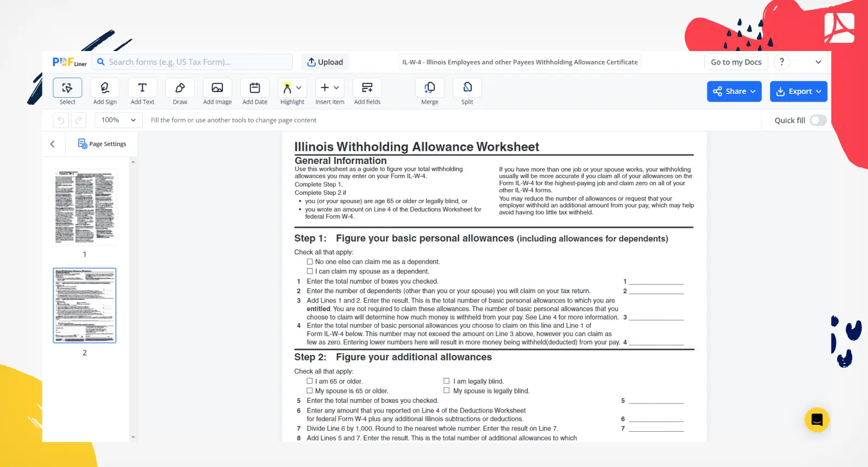Click the Line 3 entry blank
868x467 pixels.
click(x=656, y=317)
